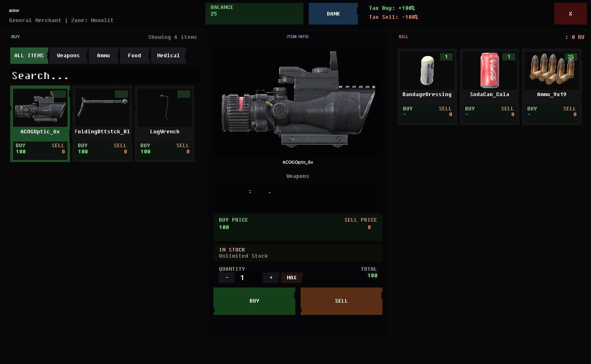The width and height of the screenshot is (591, 364).
Task: Click the 'Showing 6 items' counter
Action: [x=173, y=37]
